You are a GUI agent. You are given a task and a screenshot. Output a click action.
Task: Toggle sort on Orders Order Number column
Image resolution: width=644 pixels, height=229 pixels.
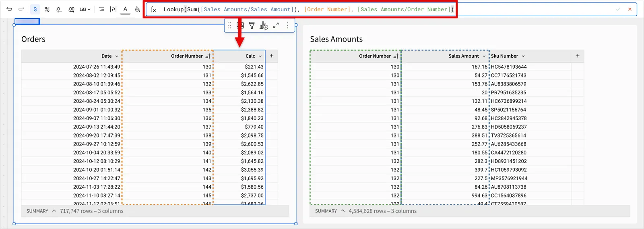[x=208, y=56]
